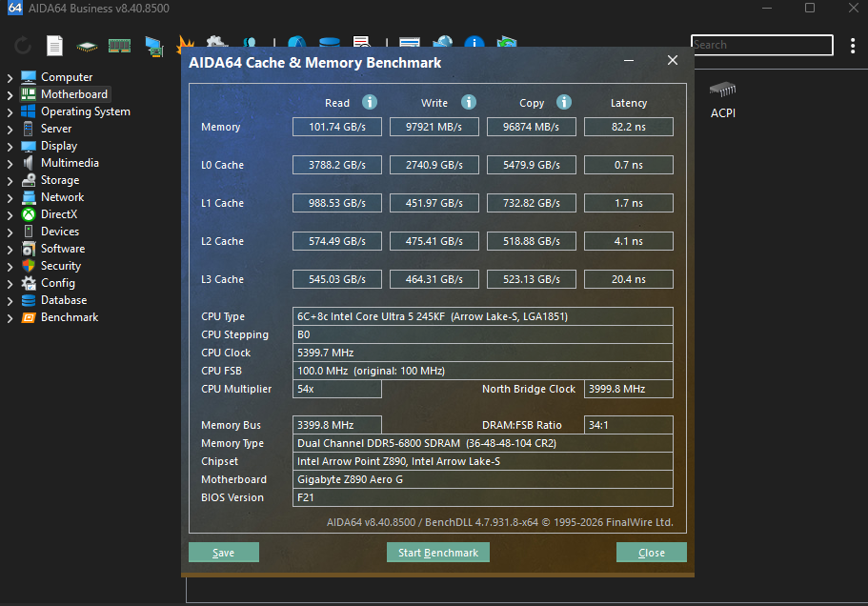The image size is (868, 606).
Task: Click the CPU chip toolbar icon
Action: [87, 47]
